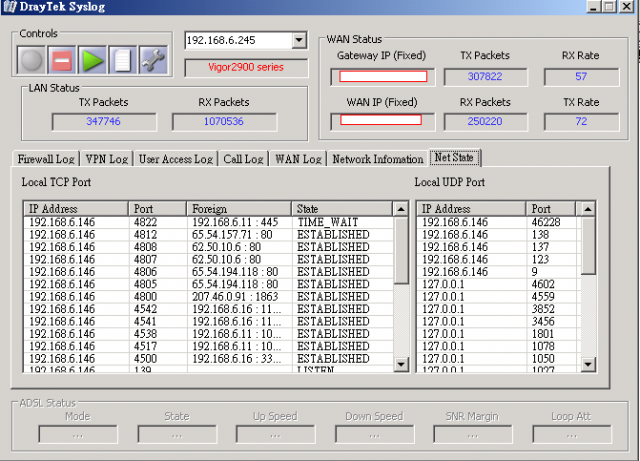
Task: Select UDP row with port 1801
Action: [498, 334]
